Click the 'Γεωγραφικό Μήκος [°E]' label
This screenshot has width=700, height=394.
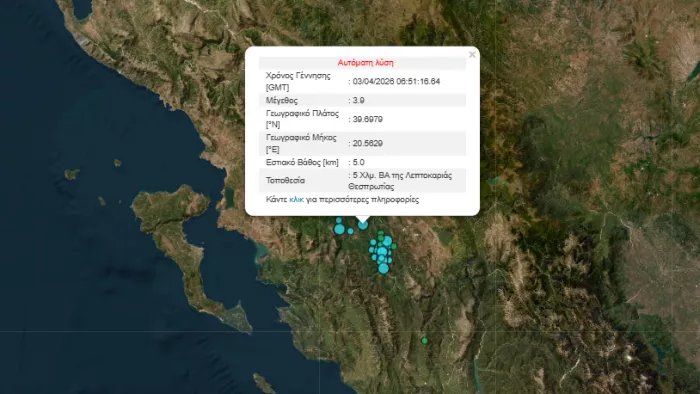tap(301, 143)
